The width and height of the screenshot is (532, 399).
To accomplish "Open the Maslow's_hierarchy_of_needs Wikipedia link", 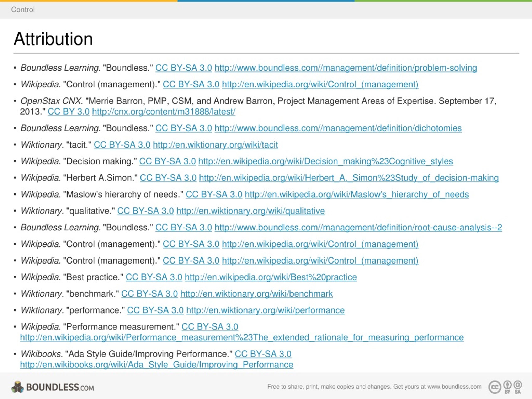I will pos(357,194).
